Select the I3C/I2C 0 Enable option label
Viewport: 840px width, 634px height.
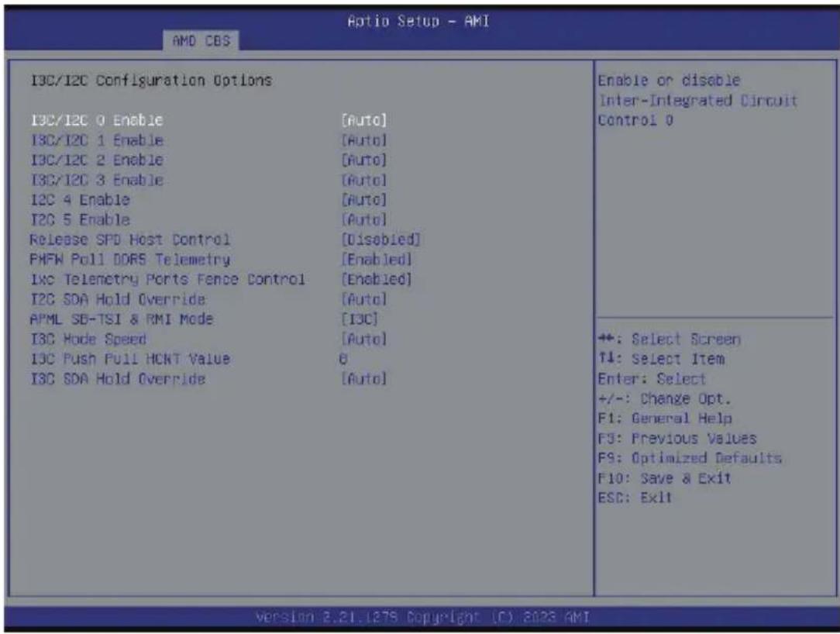[x=97, y=120]
